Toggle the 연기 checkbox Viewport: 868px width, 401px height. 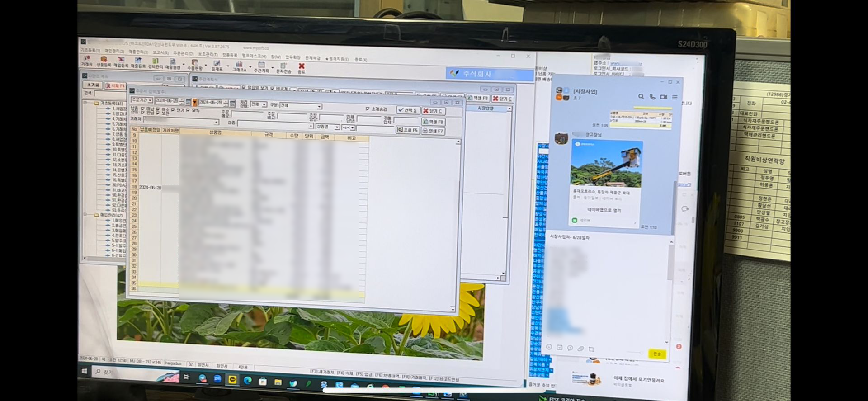[x=173, y=110]
